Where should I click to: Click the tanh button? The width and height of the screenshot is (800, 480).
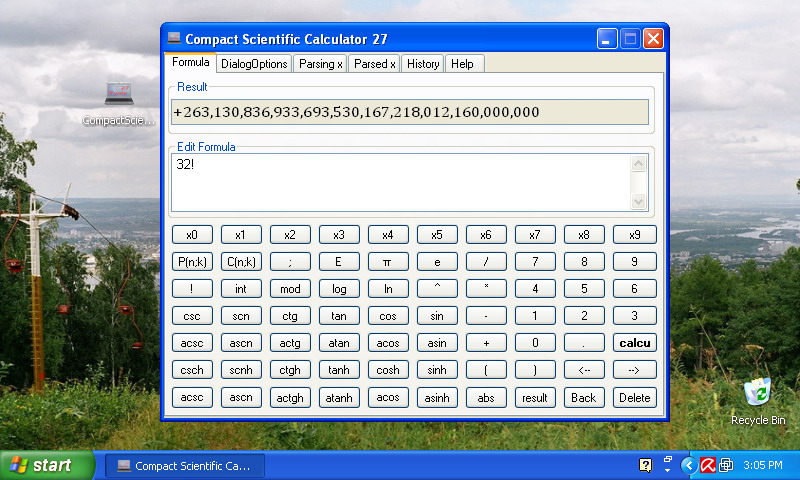(x=339, y=370)
